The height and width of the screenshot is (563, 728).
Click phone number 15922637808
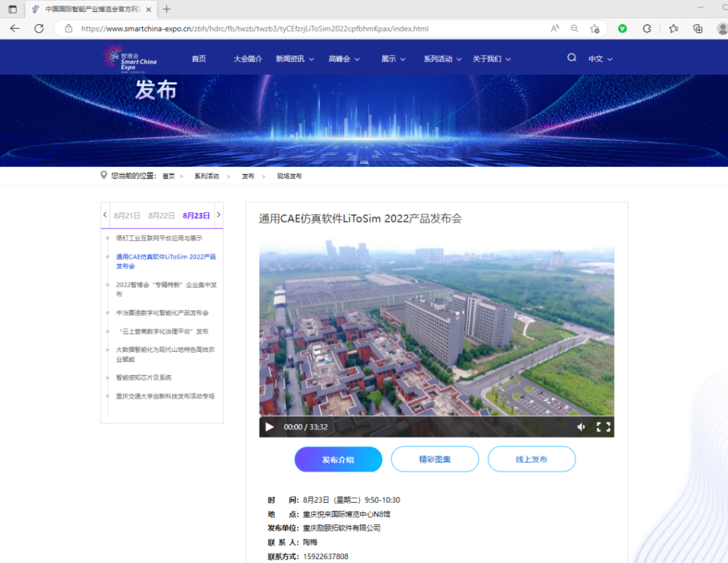[325, 557]
